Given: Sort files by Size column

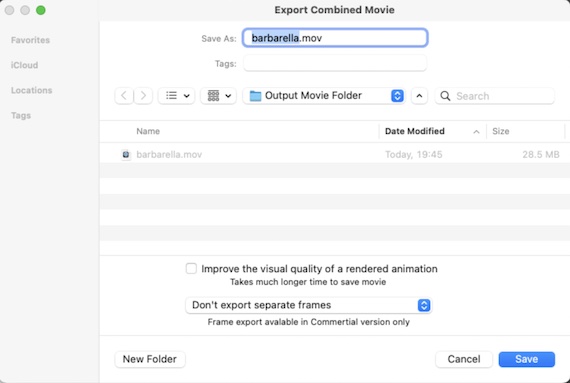Looking at the screenshot, I should click(501, 131).
